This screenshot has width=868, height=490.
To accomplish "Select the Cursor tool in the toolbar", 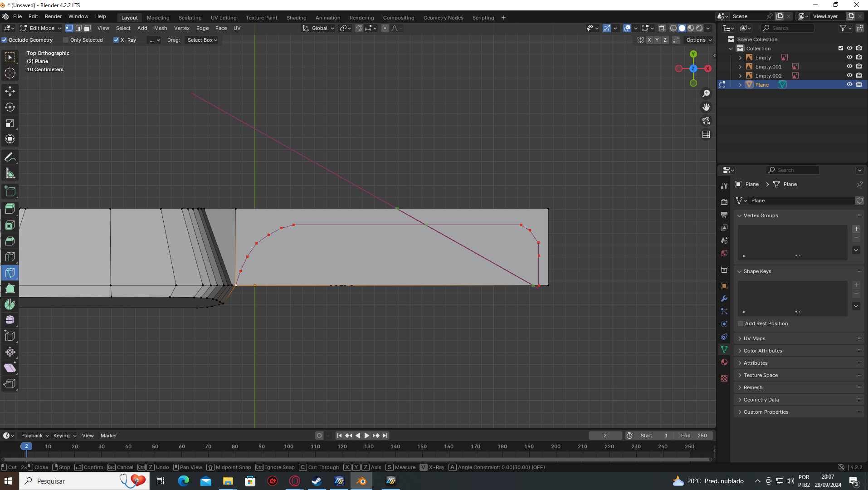I will (x=10, y=73).
